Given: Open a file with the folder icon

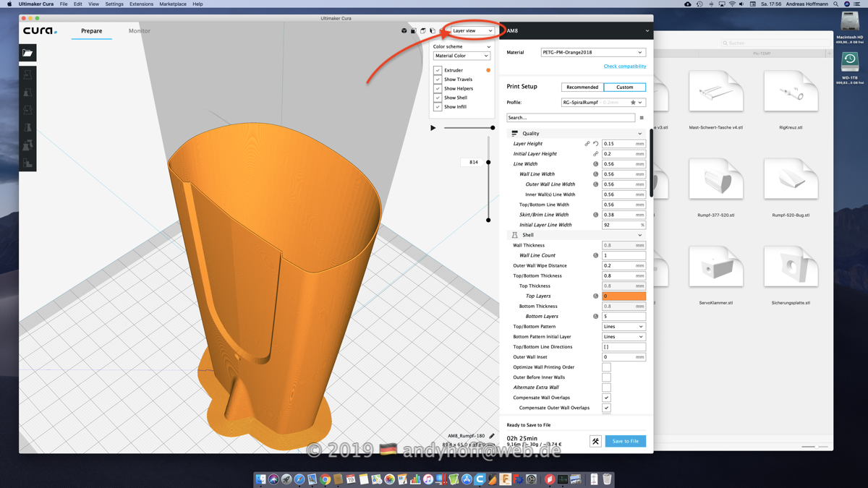Looking at the screenshot, I should (x=27, y=53).
